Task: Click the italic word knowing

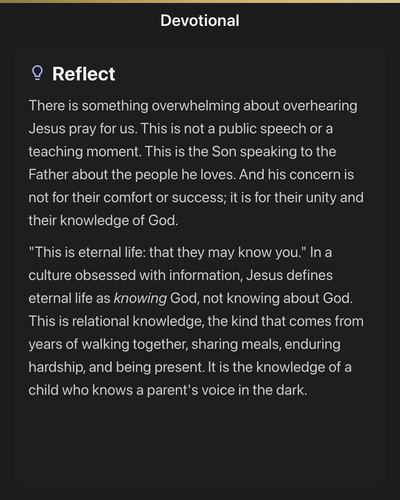Action: pyautogui.click(x=140, y=298)
